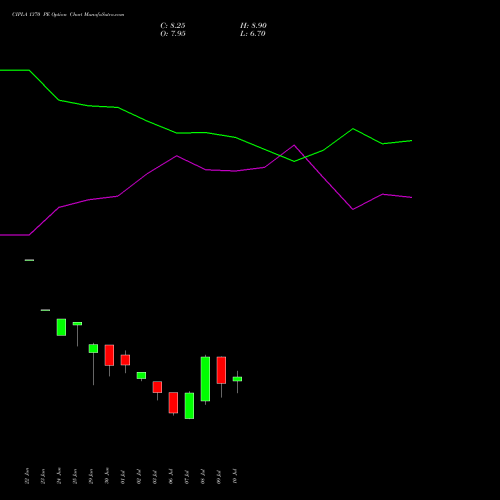The width and height of the screenshot is (500, 500).
Task: Click the 03 Jul date label
Action: [155, 477]
